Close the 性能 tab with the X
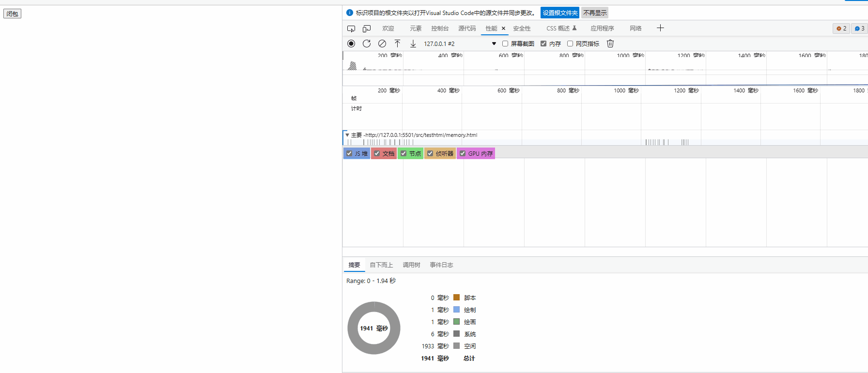Image resolution: width=868 pixels, height=373 pixels. (x=503, y=29)
